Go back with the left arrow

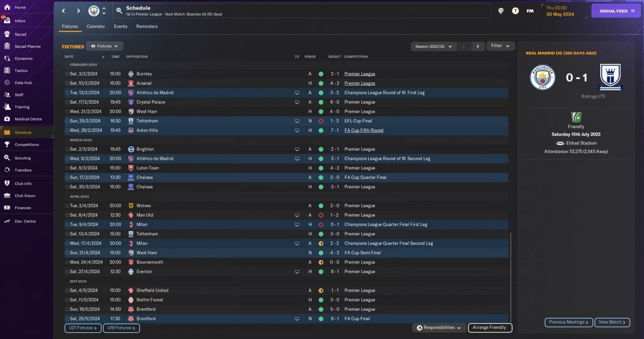(63, 11)
